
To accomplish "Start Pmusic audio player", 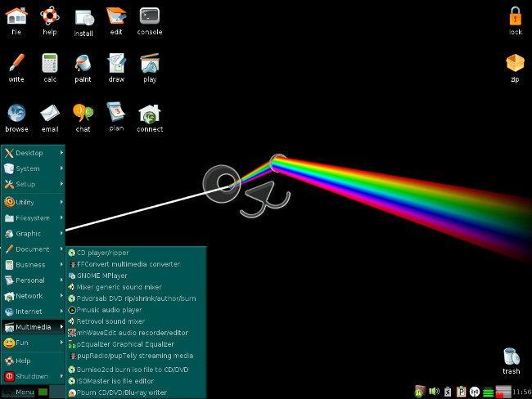I will point(136,310).
